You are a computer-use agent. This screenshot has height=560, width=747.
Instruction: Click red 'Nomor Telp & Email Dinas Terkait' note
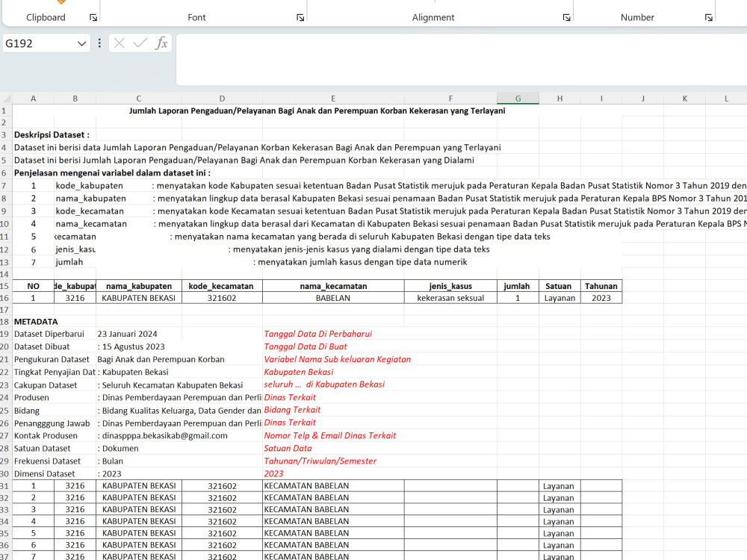(x=329, y=436)
